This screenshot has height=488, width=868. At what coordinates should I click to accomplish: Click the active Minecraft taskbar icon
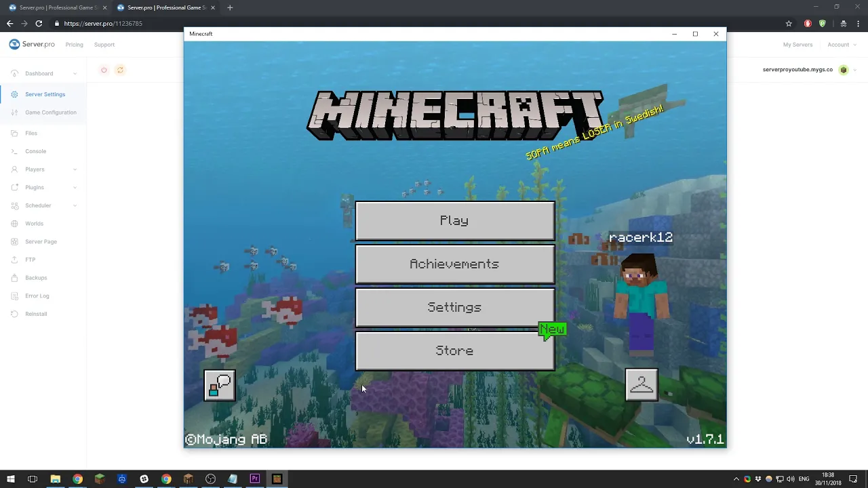(277, 479)
